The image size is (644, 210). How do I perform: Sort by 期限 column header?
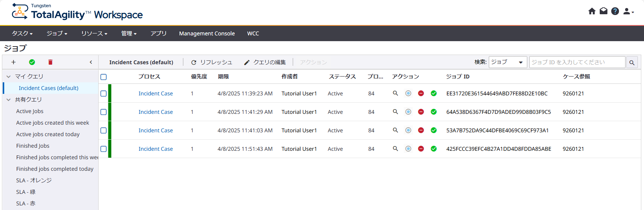(x=223, y=77)
